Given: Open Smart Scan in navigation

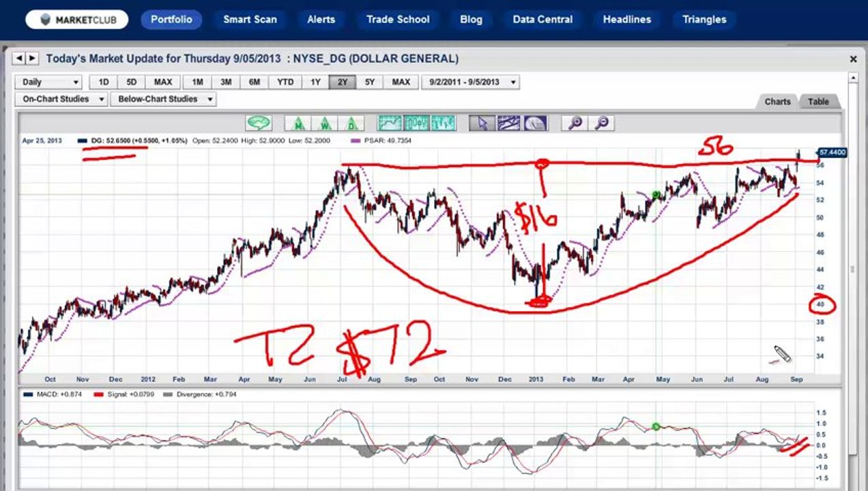Looking at the screenshot, I should 250,19.
